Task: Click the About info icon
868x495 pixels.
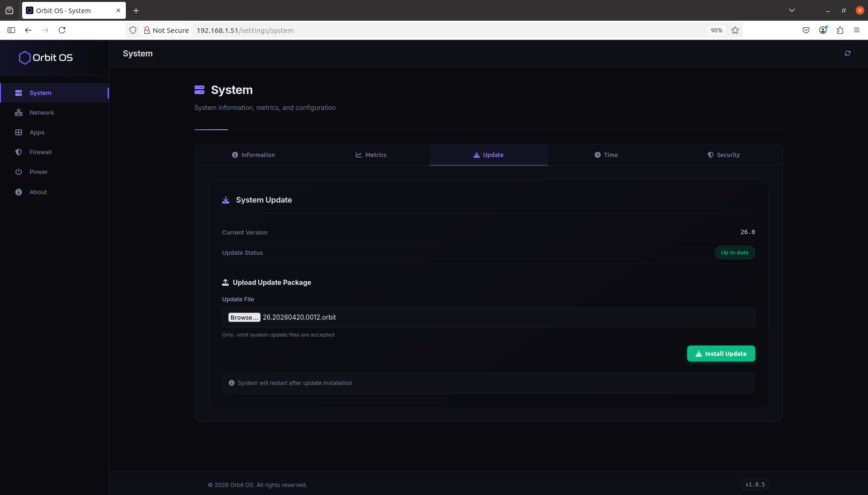Action: coord(18,192)
